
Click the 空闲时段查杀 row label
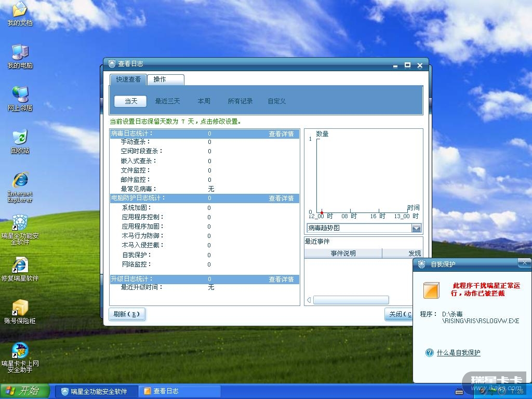click(x=141, y=151)
